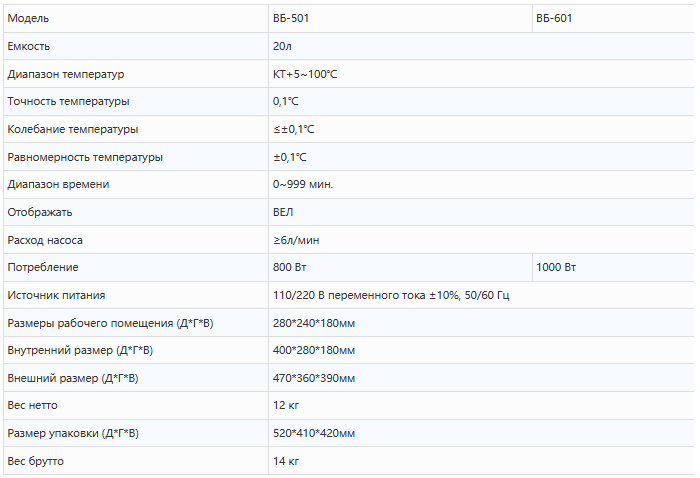The height and width of the screenshot is (478, 700).
Task: Click the 800 Вт consumption cell
Action: tap(289, 268)
